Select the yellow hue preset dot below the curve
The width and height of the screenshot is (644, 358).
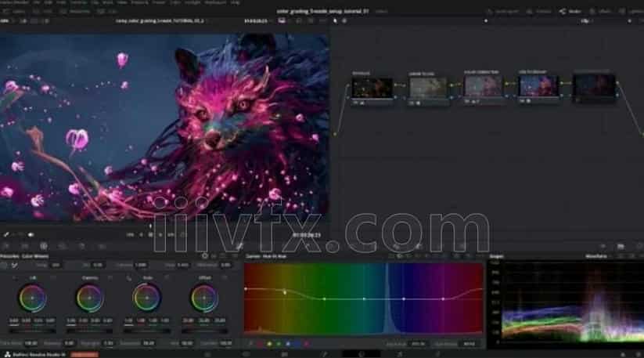point(269,344)
